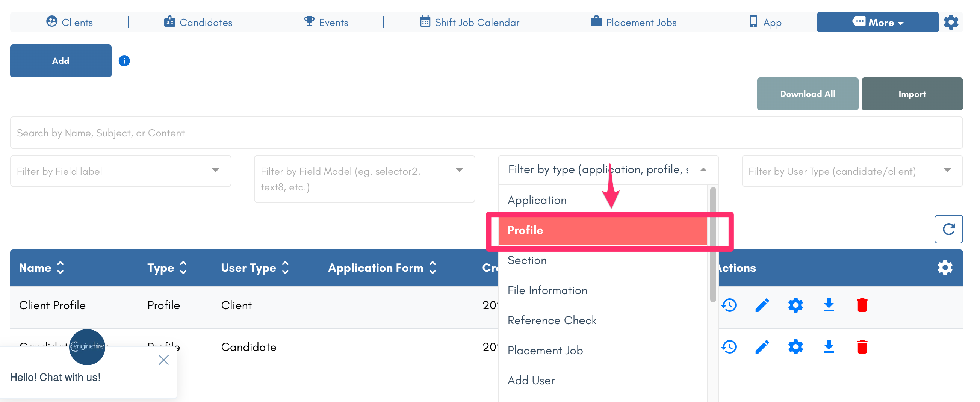Image resolution: width=980 pixels, height=402 pixels.
Task: Download the Candidate row form
Action: [829, 347]
